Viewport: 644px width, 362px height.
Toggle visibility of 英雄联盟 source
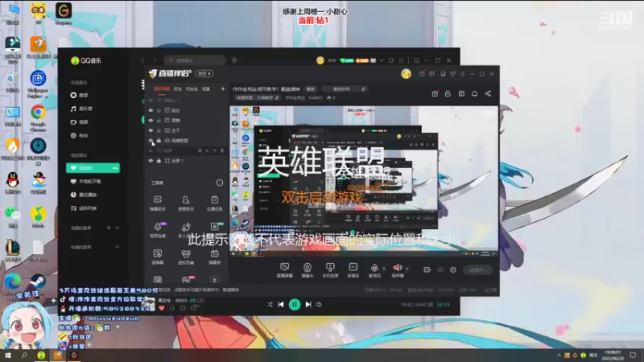click(151, 140)
